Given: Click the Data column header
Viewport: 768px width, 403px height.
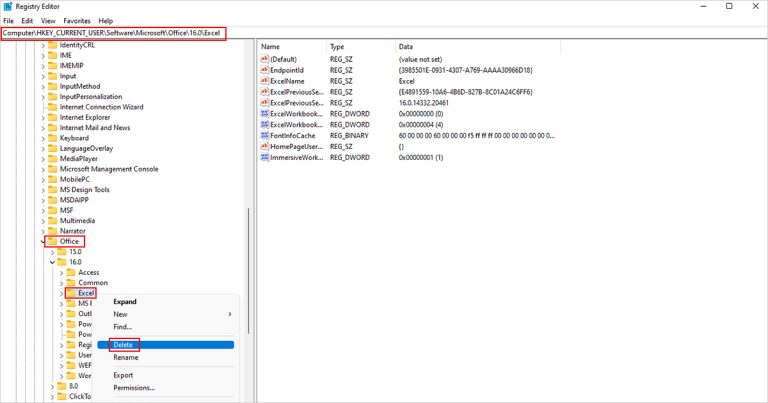Looking at the screenshot, I should point(405,47).
